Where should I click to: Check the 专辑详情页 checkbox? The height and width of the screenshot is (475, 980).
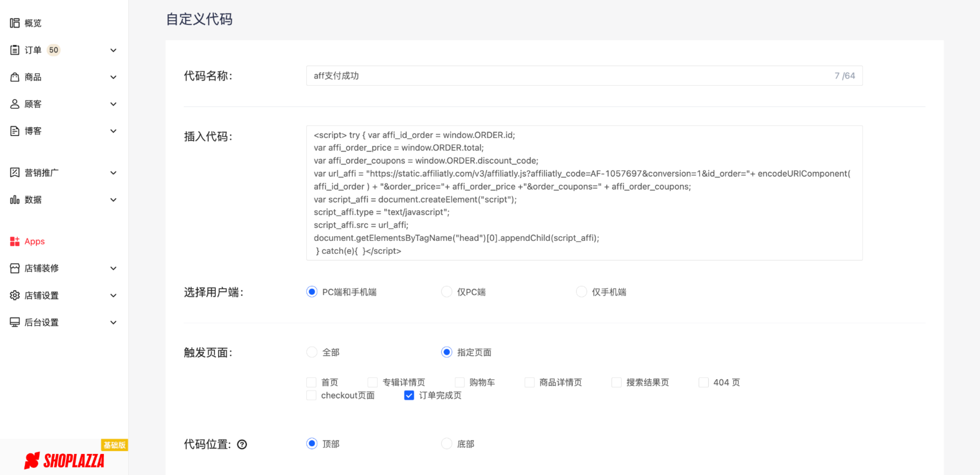pyautogui.click(x=372, y=382)
